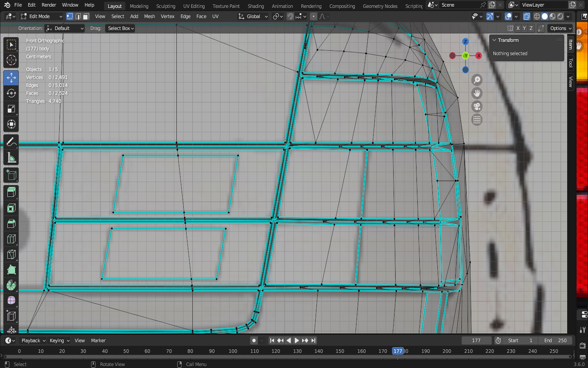Screen dimensions: 588x368
Task: Open the shading options dropdown arrow
Action: point(568,16)
